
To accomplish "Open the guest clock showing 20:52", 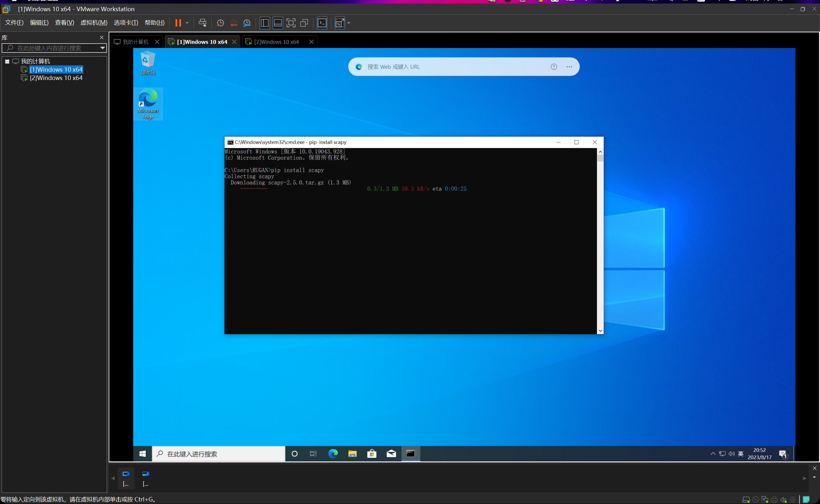I will coord(759,454).
